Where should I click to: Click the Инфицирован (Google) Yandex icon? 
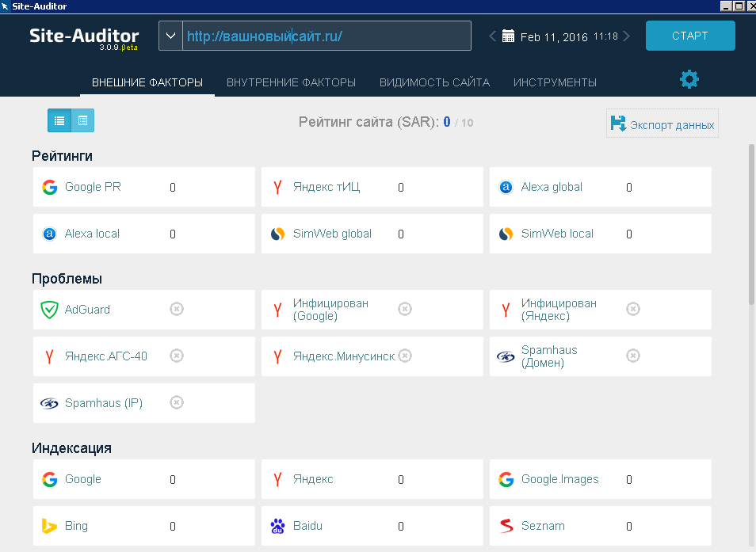(x=277, y=310)
